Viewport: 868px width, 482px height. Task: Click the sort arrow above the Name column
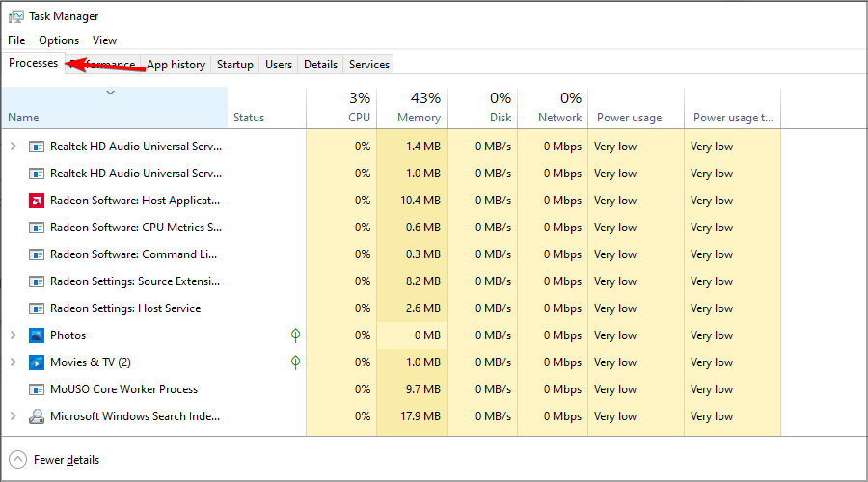click(x=111, y=93)
